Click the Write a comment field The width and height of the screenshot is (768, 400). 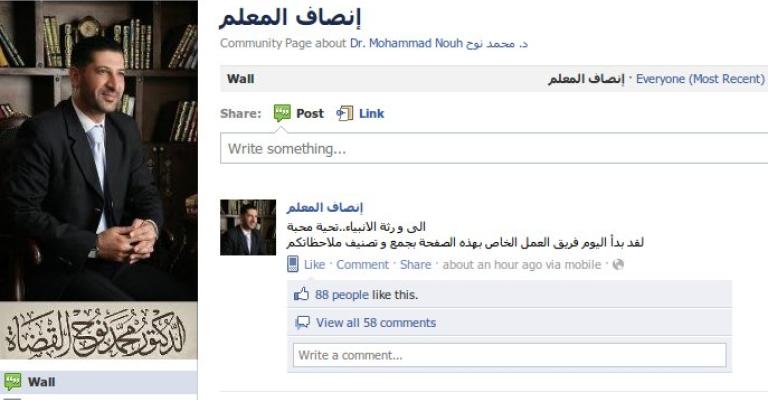pyautogui.click(x=509, y=355)
